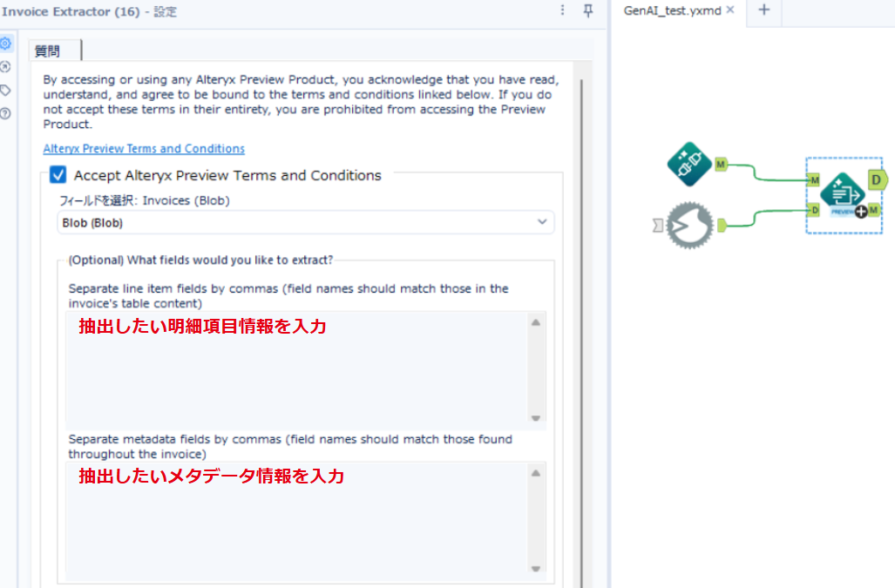
Task: Click the M output anchor of connection tool
Action: [x=721, y=165]
